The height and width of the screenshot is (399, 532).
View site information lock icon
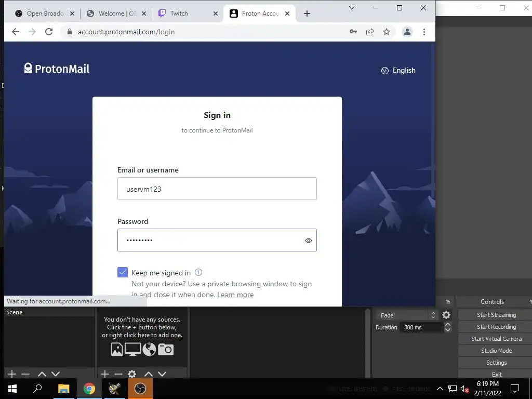(70, 32)
